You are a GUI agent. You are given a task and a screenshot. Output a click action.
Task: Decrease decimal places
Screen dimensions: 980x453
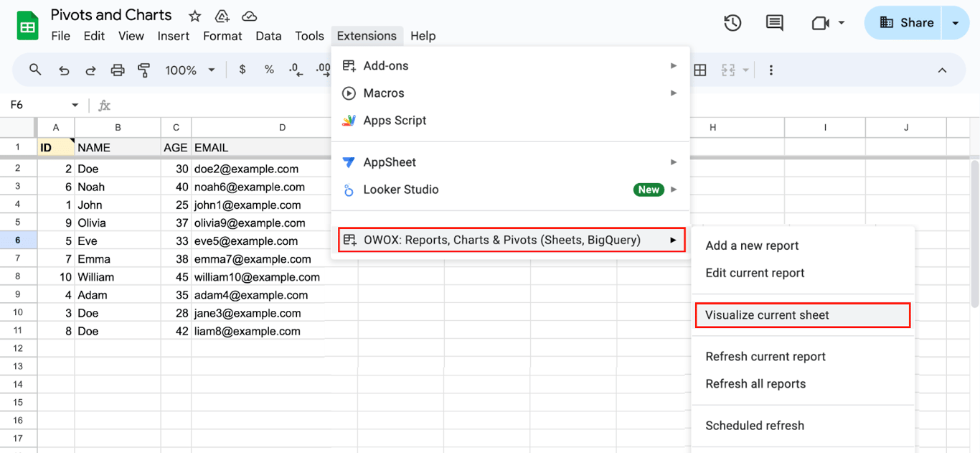pos(294,70)
